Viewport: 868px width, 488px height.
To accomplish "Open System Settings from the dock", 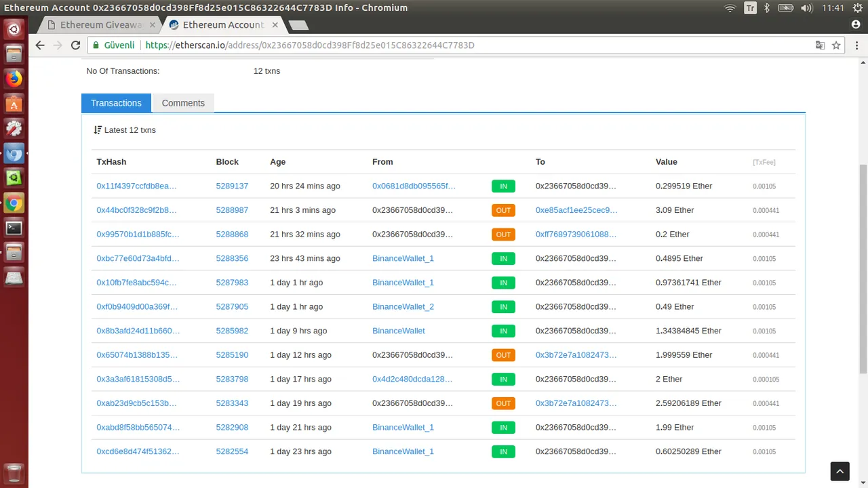I will [x=14, y=128].
